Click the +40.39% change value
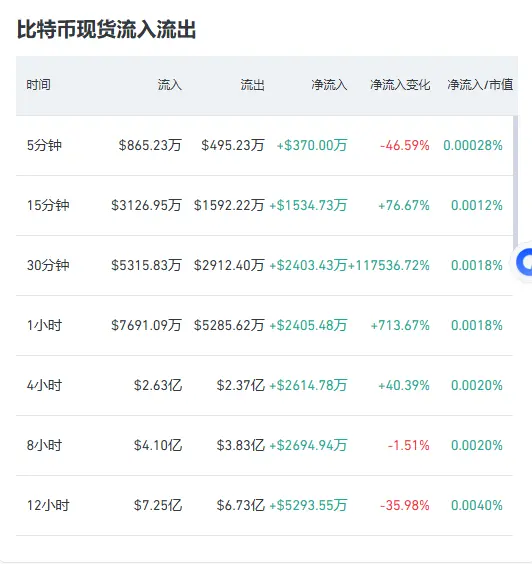This screenshot has width=532, height=564. [x=404, y=386]
